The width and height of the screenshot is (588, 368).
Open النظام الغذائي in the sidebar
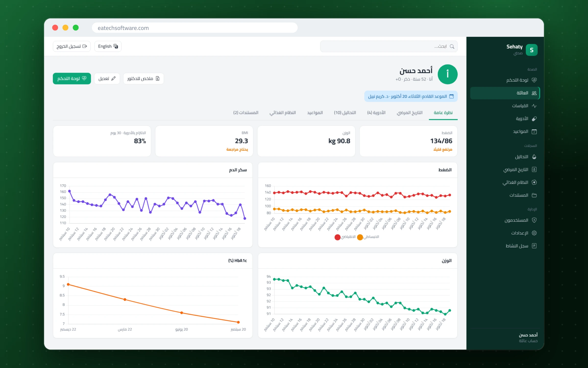coord(505,182)
